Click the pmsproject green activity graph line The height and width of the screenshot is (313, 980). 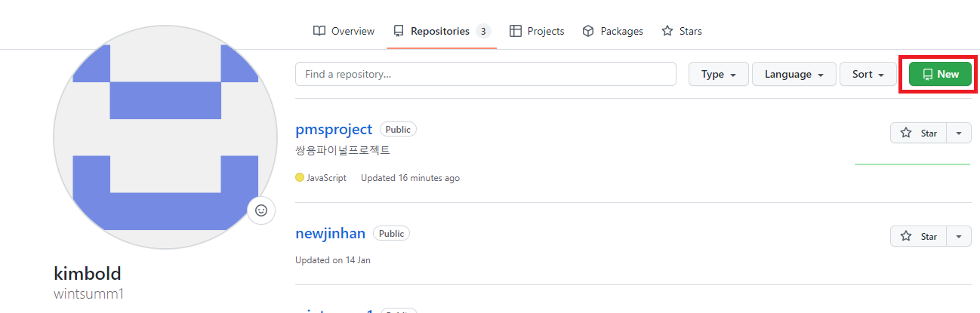click(912, 164)
